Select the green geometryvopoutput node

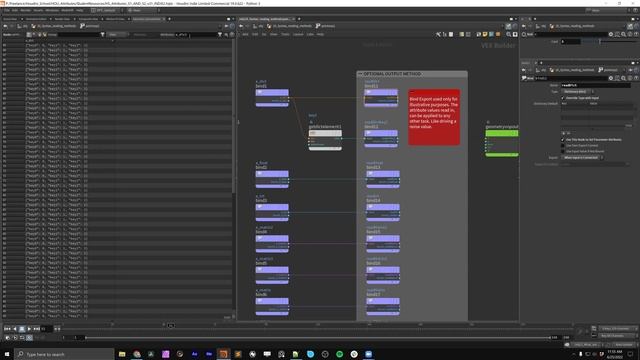(x=502, y=143)
